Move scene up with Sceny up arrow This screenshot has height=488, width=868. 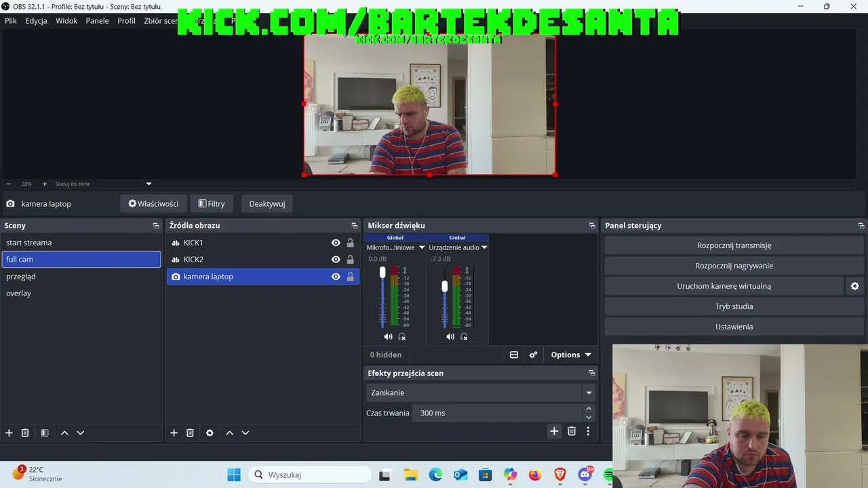click(64, 432)
